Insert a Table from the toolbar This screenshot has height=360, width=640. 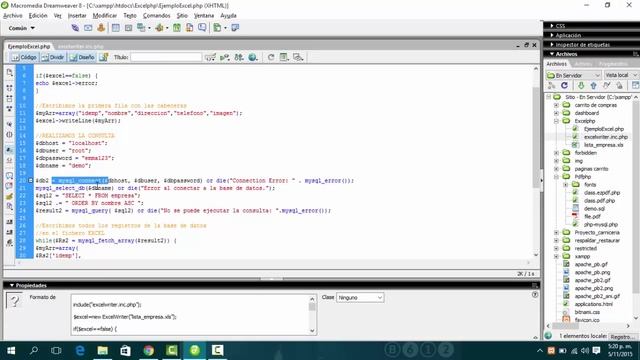(x=116, y=28)
